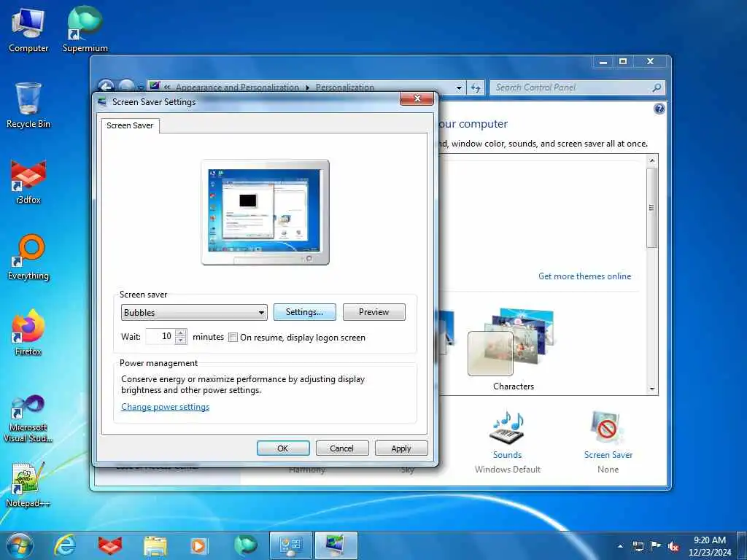The image size is (747, 560).
Task: Open the network tray icon
Action: [638, 546]
